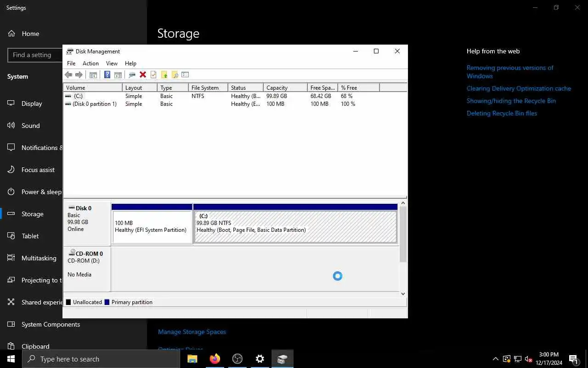The width and height of the screenshot is (588, 368).
Task: Click the % Free column header
Action: pos(359,87)
